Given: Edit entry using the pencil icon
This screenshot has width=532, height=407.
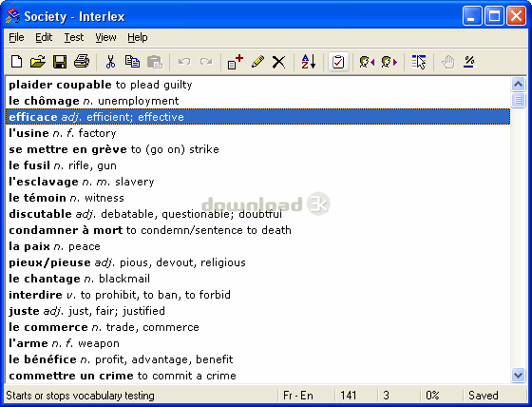Looking at the screenshot, I should [x=257, y=62].
